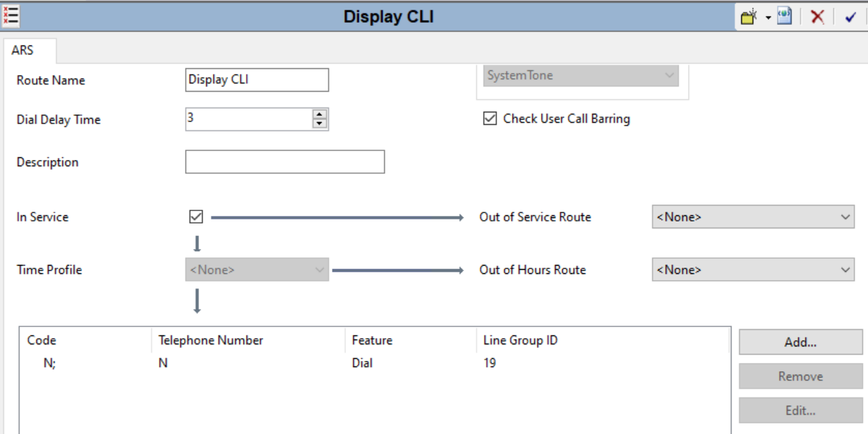Decrease Dial Delay Time with down arrow
The height and width of the screenshot is (434, 868).
(x=319, y=124)
